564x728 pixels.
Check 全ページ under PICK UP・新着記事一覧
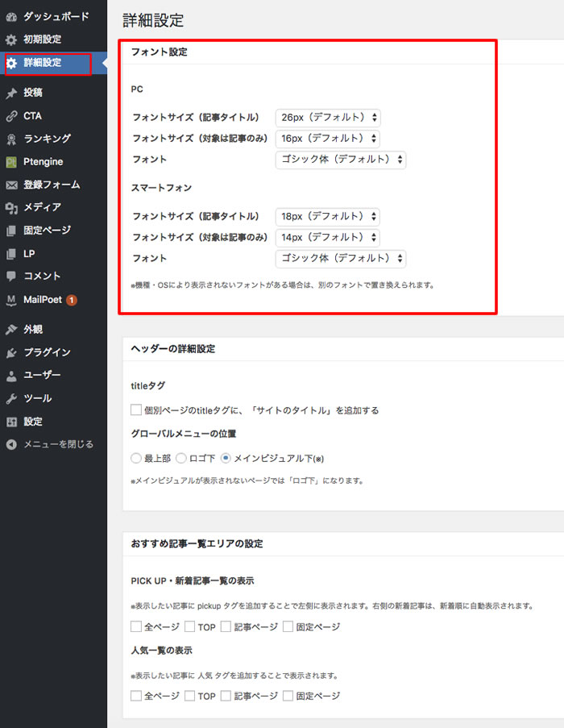click(x=136, y=626)
